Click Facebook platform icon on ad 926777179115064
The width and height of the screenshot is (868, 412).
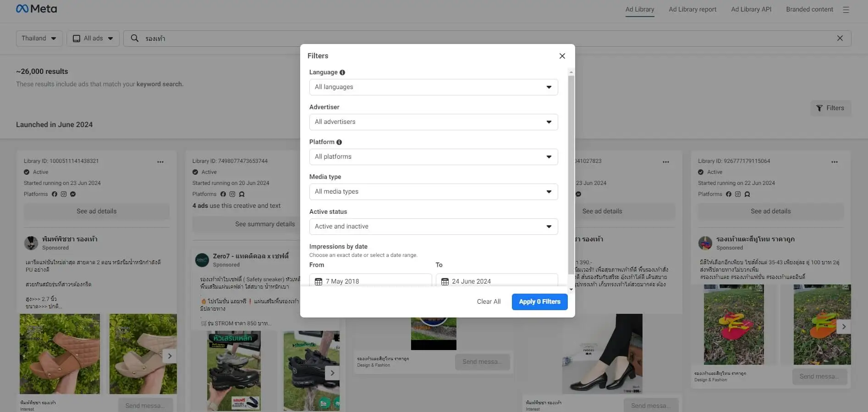pyautogui.click(x=729, y=194)
